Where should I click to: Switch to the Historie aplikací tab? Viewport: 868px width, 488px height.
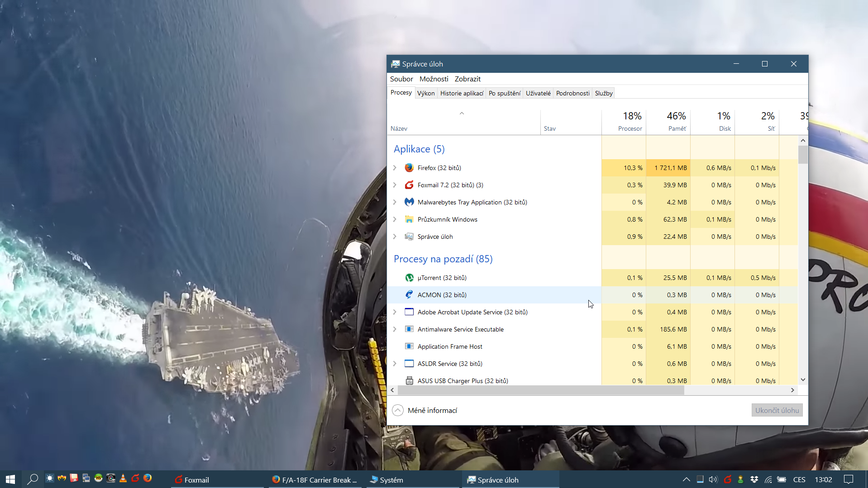(462, 93)
